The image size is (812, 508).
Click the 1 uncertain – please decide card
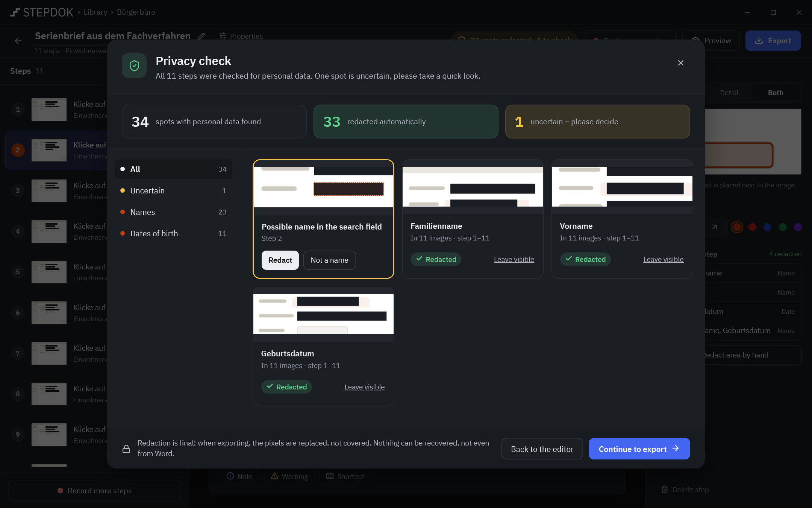(597, 122)
